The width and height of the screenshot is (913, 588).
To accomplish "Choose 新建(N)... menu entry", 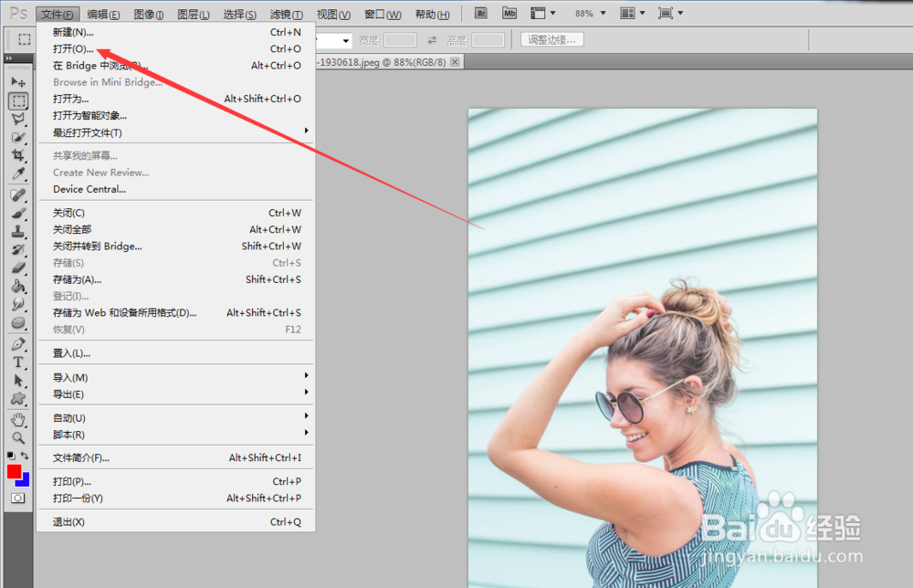I will coord(176,32).
